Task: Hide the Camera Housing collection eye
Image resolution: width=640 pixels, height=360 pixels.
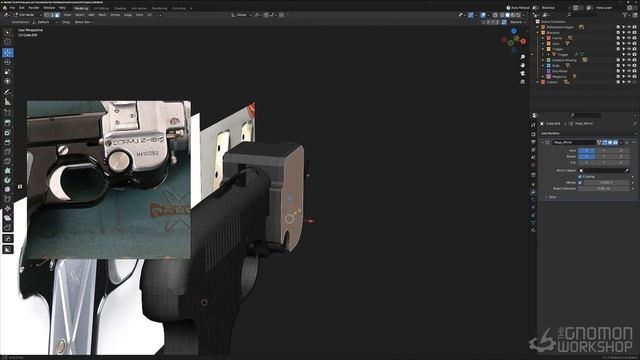Action: coord(629,60)
